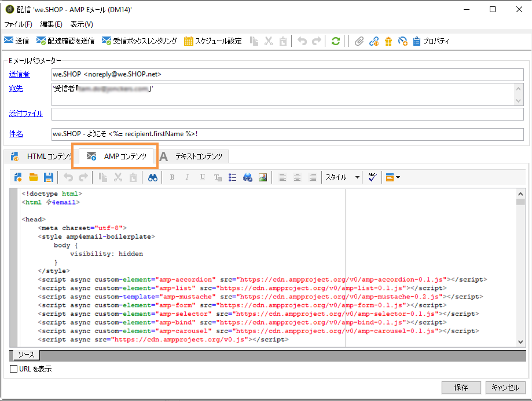The width and height of the screenshot is (532, 401).
Task: Toggle italic formatting
Action: [x=187, y=177]
